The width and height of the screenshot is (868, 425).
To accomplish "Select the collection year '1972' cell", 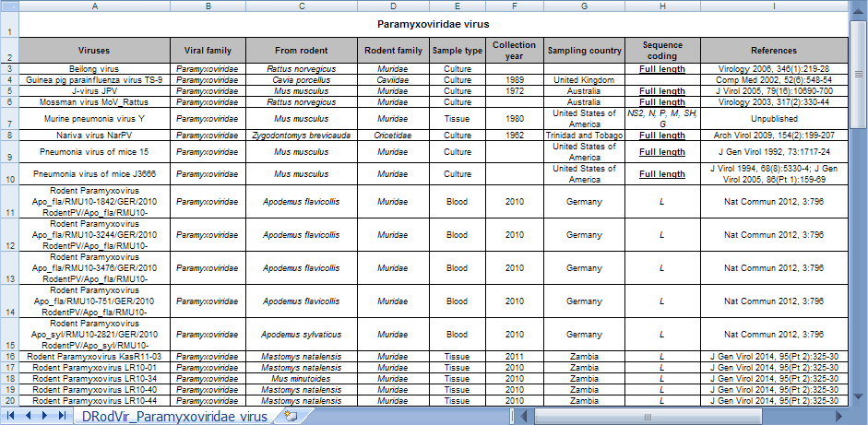I will 515,91.
